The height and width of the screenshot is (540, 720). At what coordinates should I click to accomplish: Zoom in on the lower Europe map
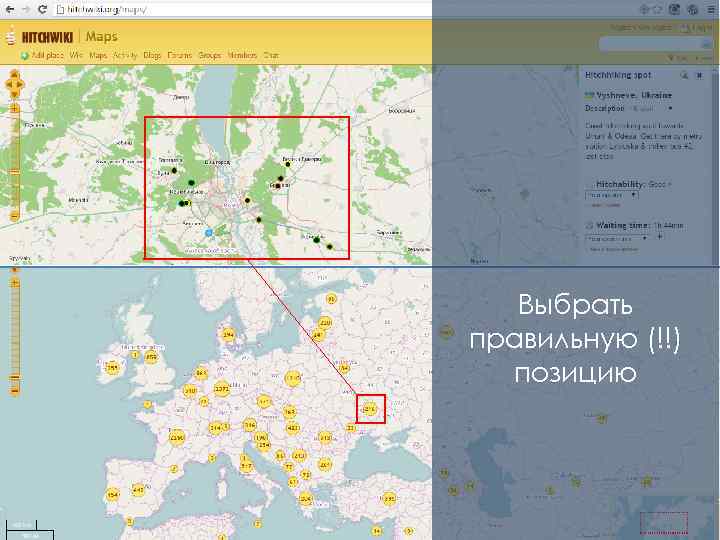click(15, 284)
